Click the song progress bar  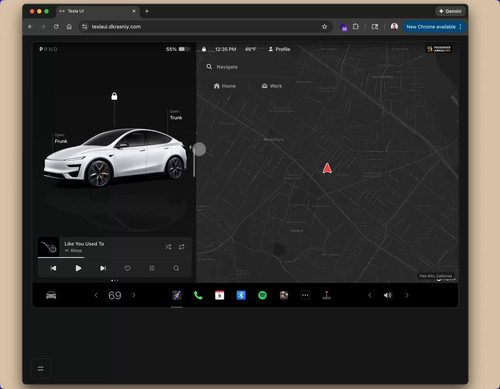[x=115, y=258]
